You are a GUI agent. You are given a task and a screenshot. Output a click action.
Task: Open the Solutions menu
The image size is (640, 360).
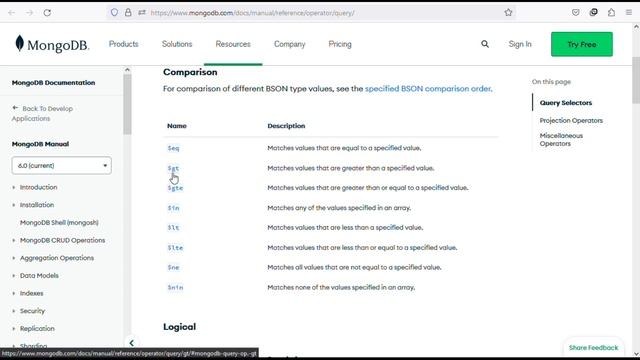pos(177,44)
